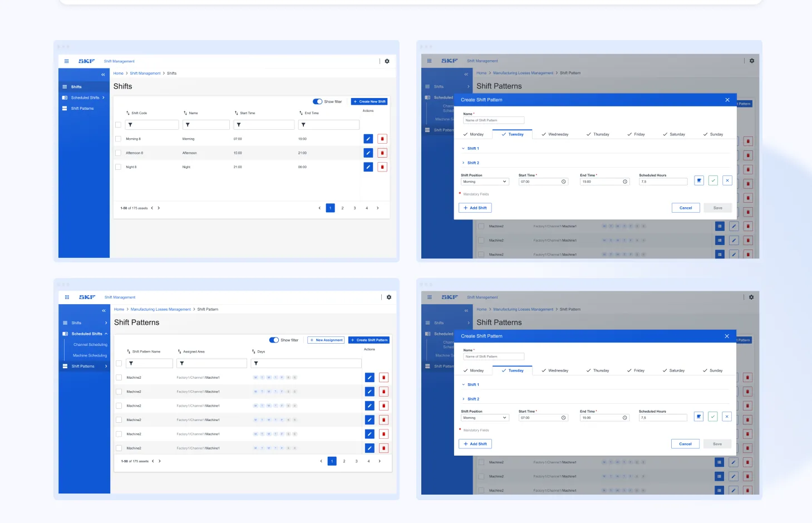812x523 pixels.
Task: Open the app grid launcher on the Shifts page
Action: (67, 61)
